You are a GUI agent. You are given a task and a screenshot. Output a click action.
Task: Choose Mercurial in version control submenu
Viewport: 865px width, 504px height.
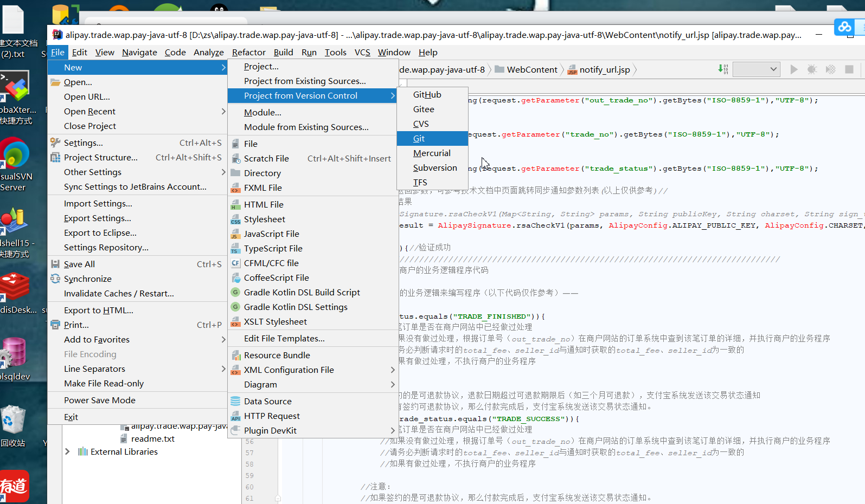[432, 153]
